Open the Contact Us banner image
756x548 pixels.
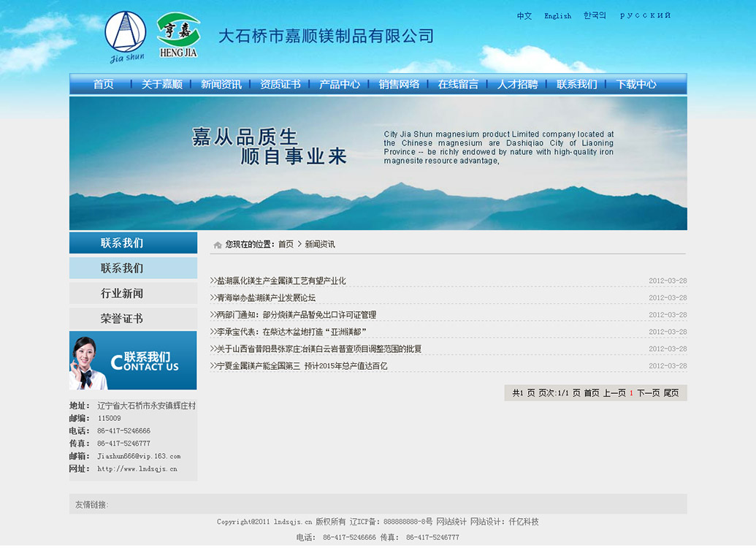tap(133, 360)
